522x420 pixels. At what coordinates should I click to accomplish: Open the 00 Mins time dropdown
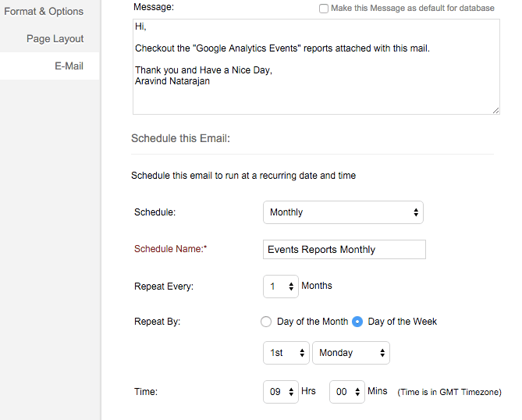coord(346,392)
